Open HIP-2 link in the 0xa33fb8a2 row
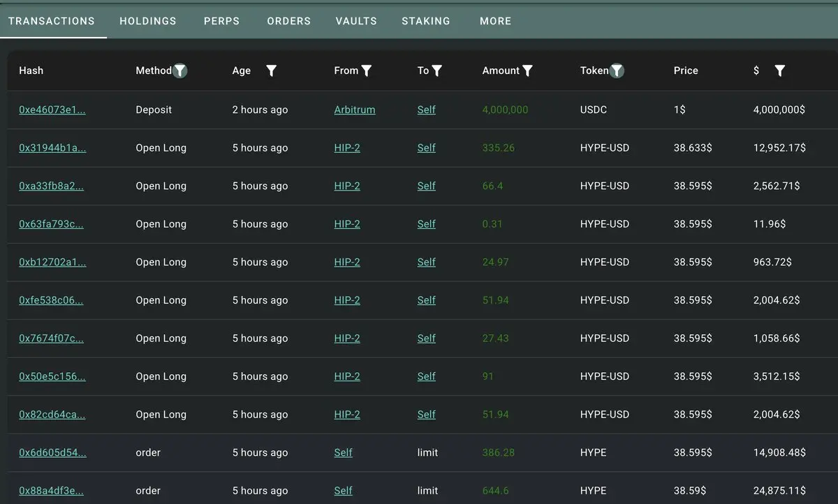 click(x=347, y=186)
